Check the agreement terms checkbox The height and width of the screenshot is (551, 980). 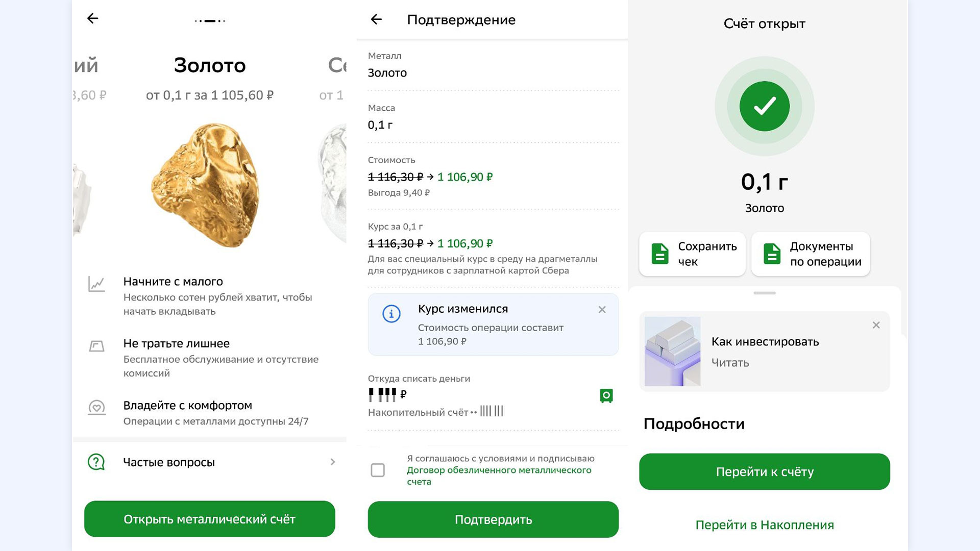378,470
